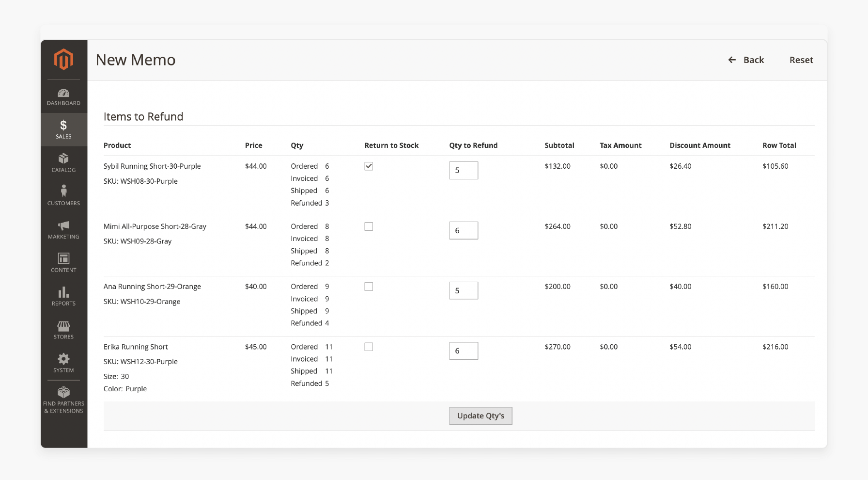This screenshot has height=480, width=868.
Task: Click the Price column header
Action: (253, 145)
